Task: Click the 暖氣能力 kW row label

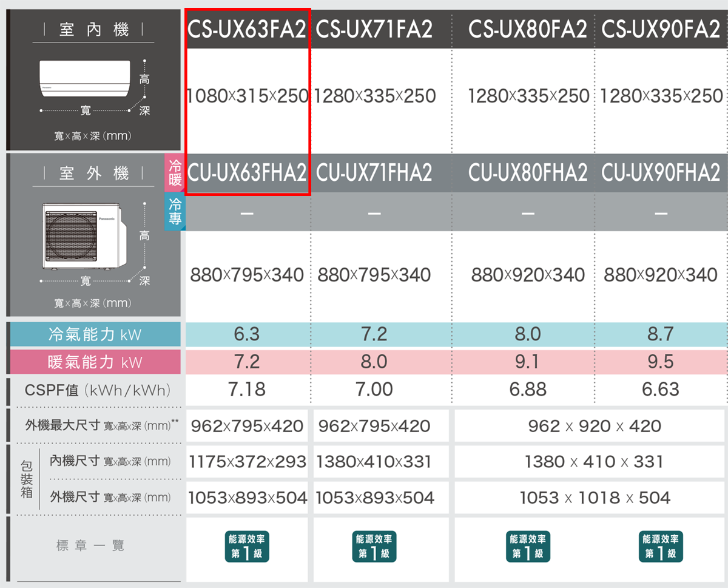Action: (x=95, y=362)
